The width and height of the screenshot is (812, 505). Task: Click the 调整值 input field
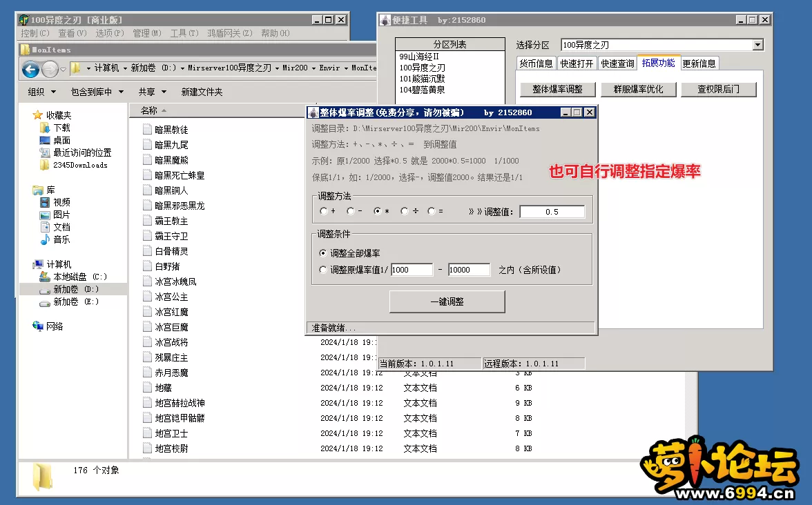click(552, 212)
